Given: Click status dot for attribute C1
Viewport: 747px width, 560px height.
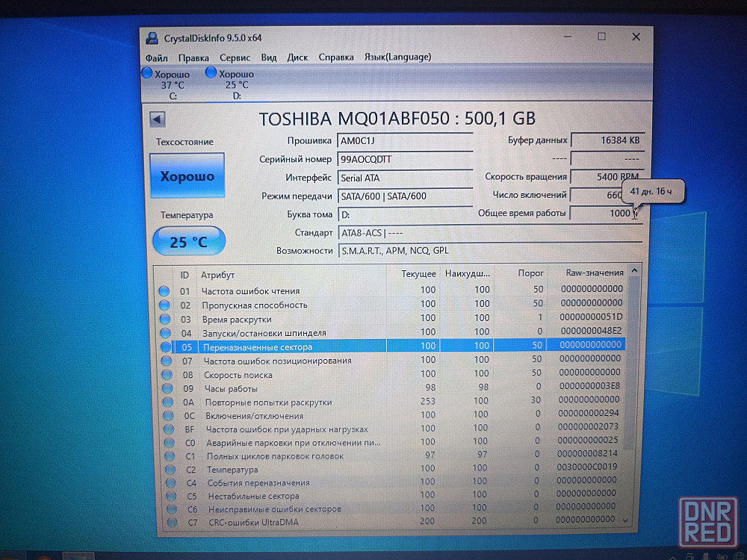Looking at the screenshot, I should pos(170,455).
